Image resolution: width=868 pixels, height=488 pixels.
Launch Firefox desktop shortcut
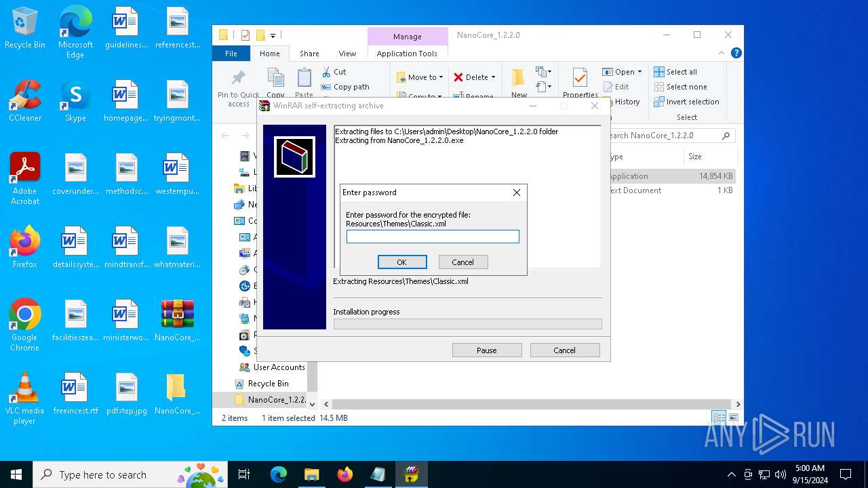point(25,247)
